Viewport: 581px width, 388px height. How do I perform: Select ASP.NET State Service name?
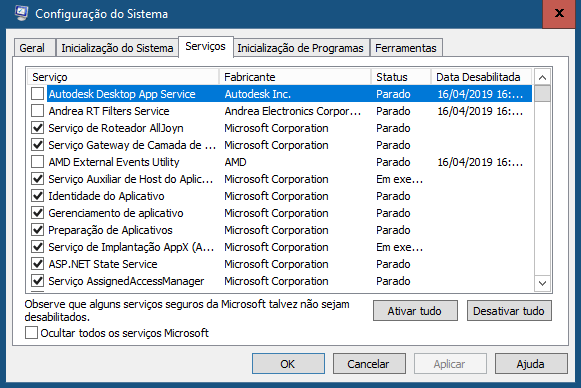103,264
